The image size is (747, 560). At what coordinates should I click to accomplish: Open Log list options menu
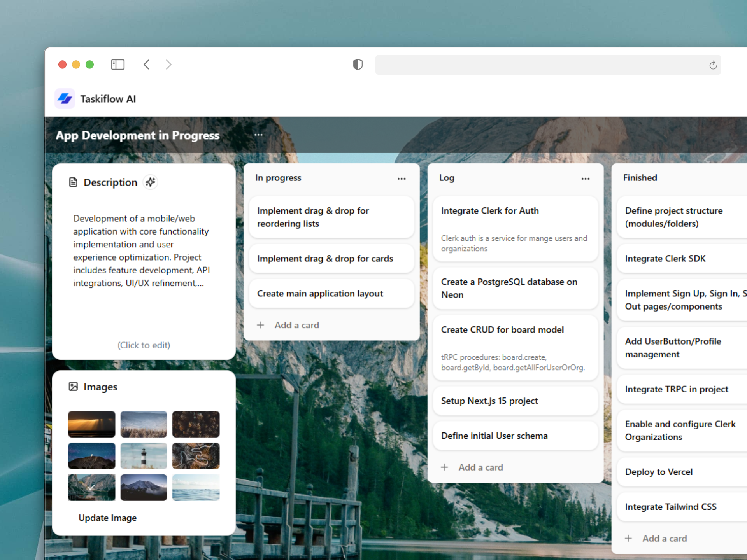pos(586,178)
